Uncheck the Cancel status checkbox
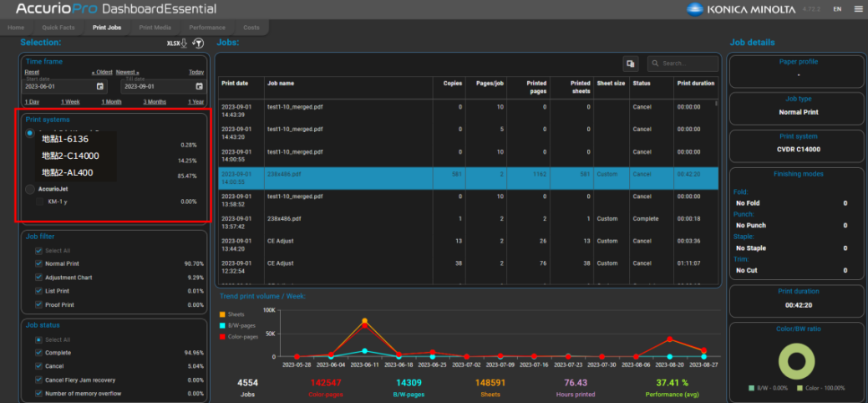This screenshot has height=403, width=868. pos(38,366)
